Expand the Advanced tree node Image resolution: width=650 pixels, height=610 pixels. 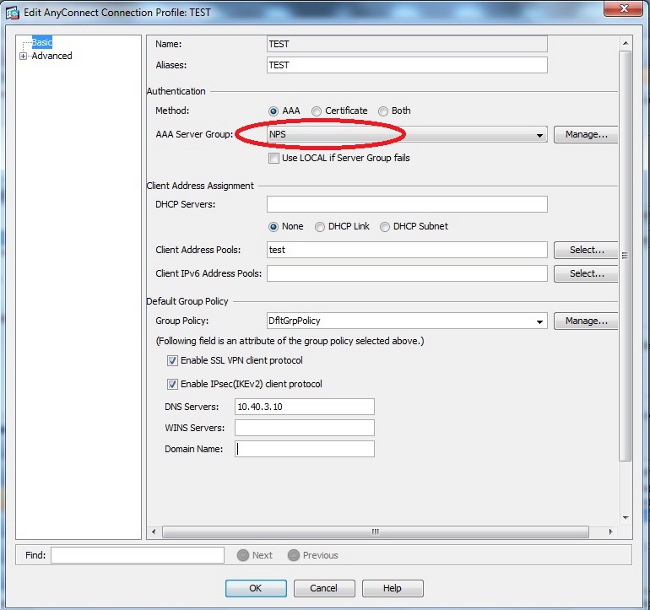coord(23,56)
